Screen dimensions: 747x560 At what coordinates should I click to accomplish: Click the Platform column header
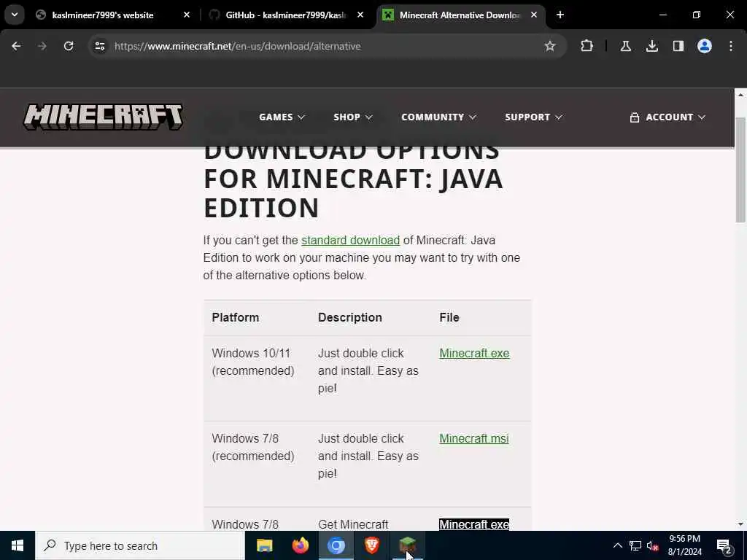pyautogui.click(x=236, y=318)
